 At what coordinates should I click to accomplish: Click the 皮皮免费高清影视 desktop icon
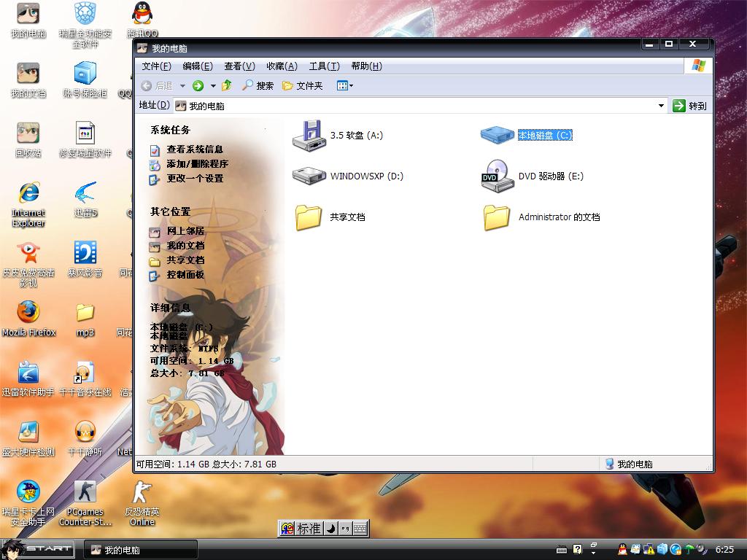[28, 265]
